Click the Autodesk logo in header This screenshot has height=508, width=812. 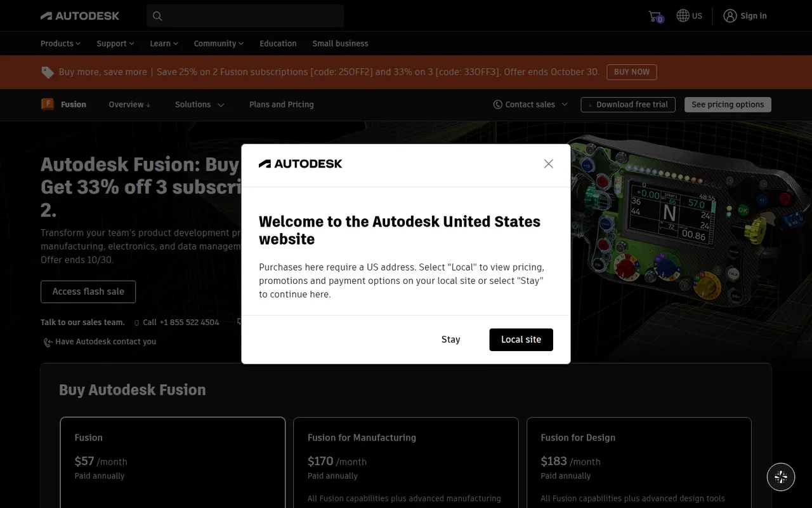pos(80,16)
